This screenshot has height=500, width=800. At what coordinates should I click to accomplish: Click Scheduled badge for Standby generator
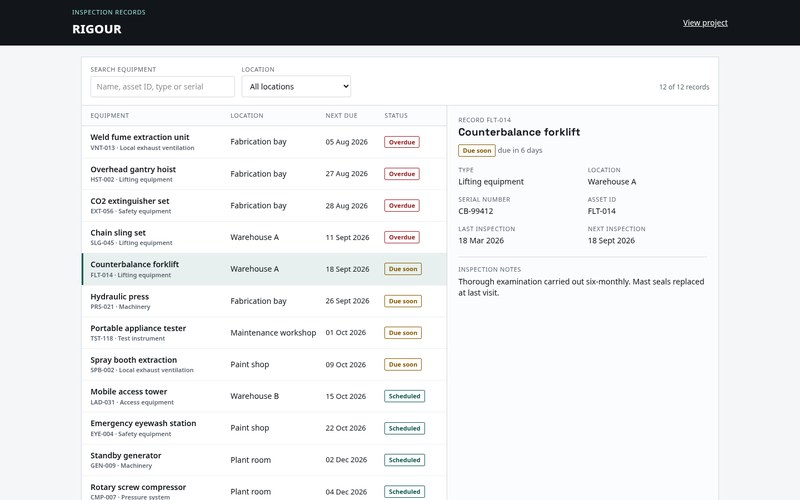405,460
